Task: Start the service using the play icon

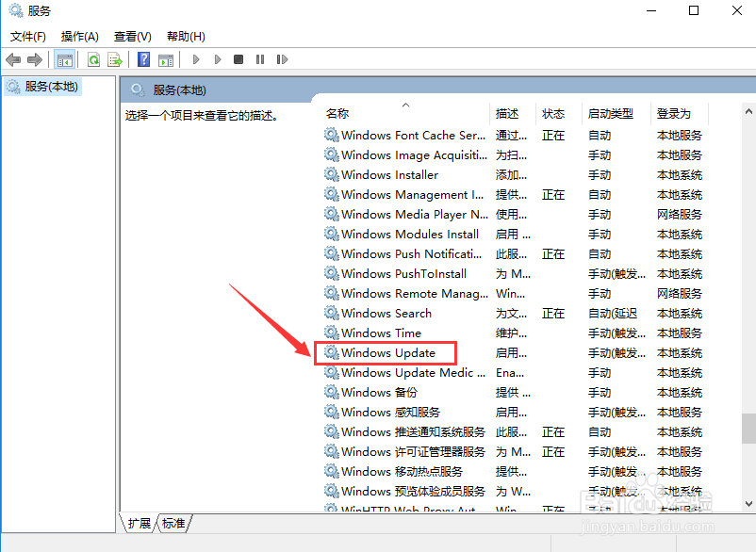Action: (x=195, y=59)
